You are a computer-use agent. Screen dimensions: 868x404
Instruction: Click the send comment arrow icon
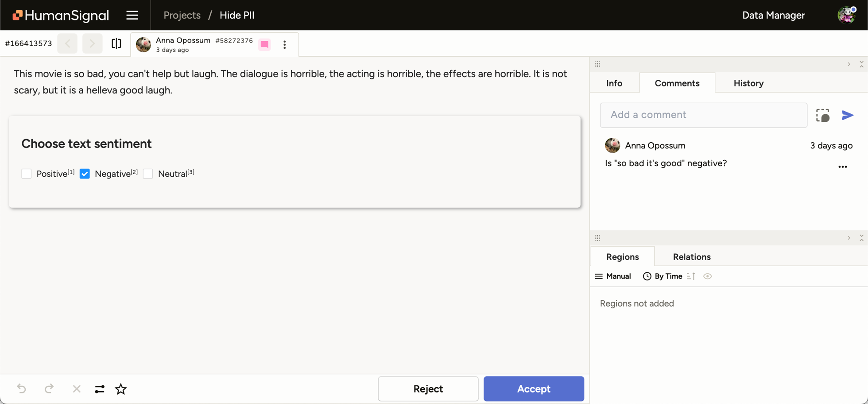(x=848, y=115)
